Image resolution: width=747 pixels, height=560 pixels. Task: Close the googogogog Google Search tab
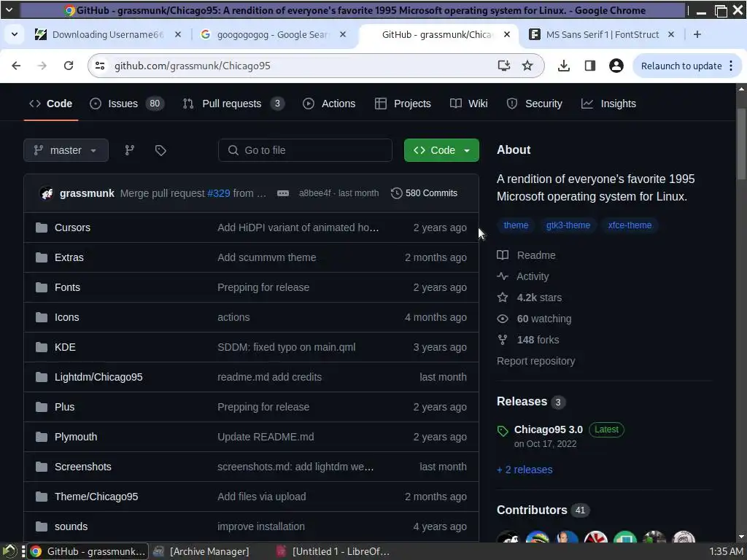[343, 34]
